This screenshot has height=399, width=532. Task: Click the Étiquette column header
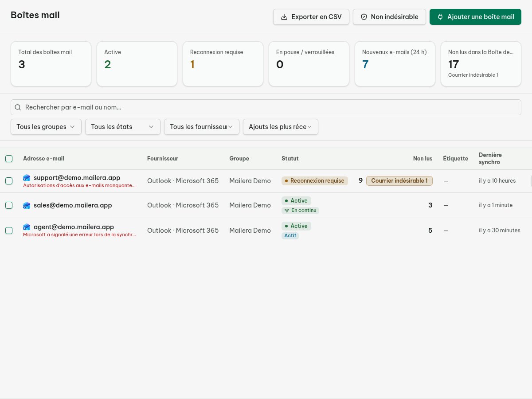click(456, 159)
